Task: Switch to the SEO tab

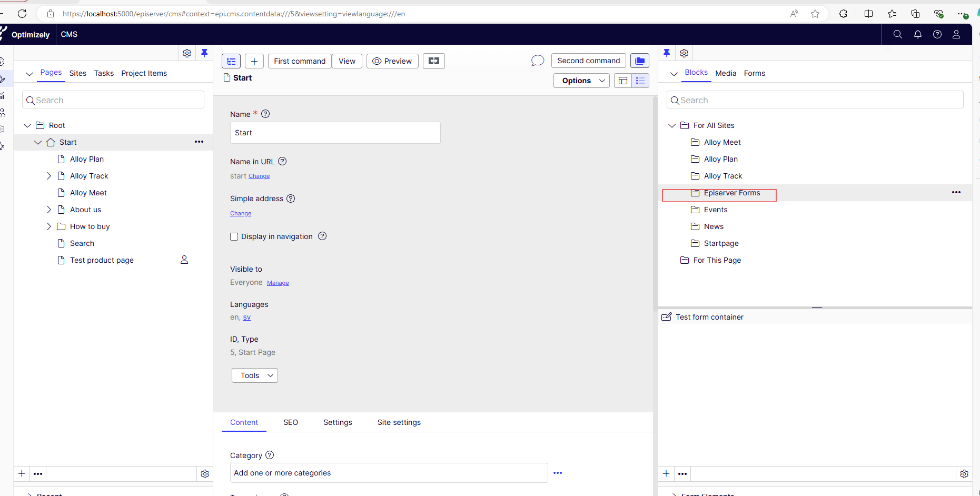Action: pos(290,422)
